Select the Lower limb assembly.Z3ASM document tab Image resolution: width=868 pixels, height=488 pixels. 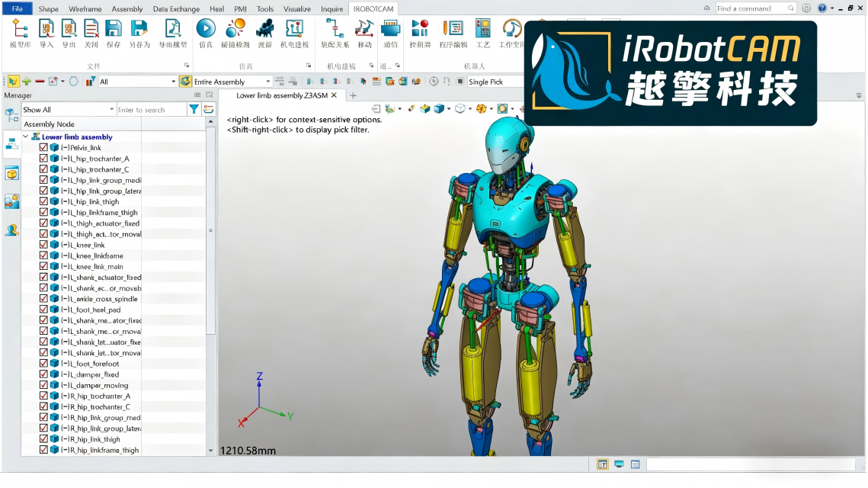(x=282, y=95)
